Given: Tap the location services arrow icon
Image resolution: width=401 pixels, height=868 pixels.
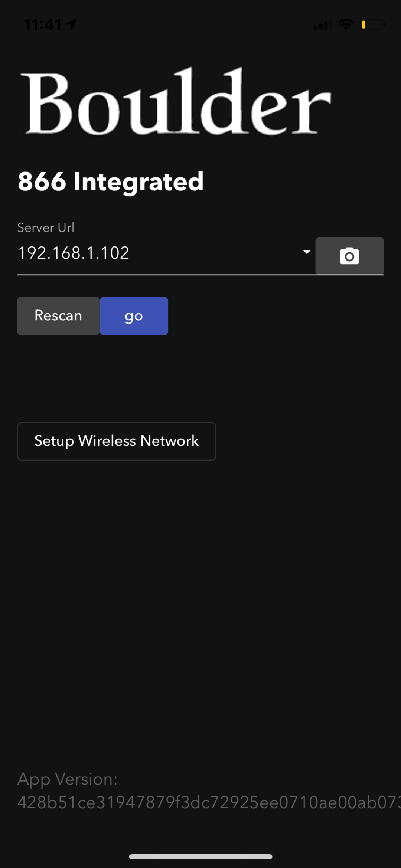Looking at the screenshot, I should (71, 24).
